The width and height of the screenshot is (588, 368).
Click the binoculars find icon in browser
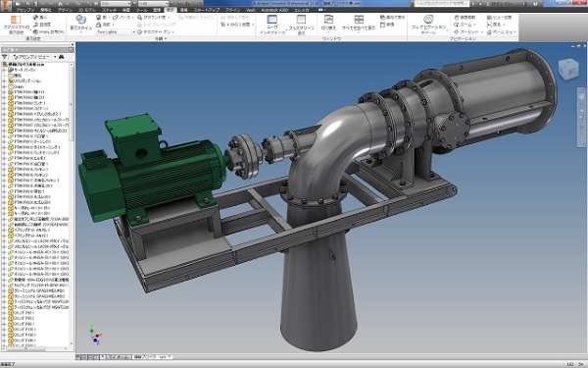(61, 57)
